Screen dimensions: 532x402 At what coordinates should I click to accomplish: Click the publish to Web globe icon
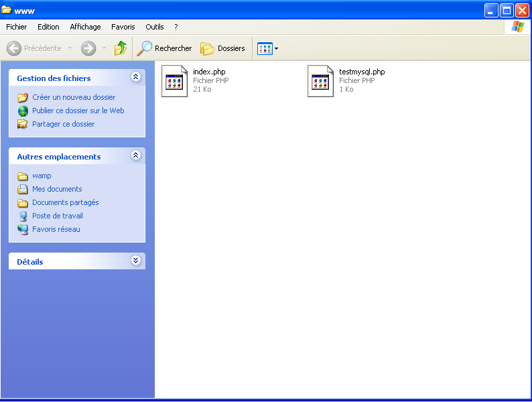tap(23, 111)
